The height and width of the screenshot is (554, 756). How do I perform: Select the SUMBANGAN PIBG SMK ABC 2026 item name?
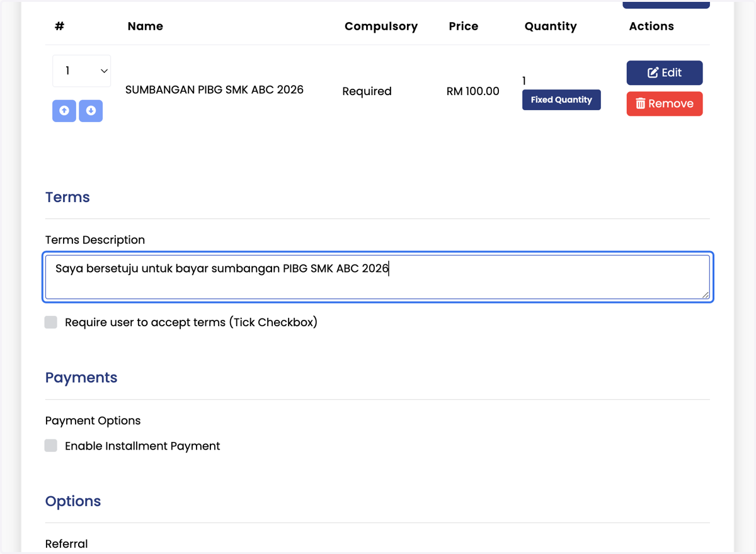pyautogui.click(x=214, y=89)
